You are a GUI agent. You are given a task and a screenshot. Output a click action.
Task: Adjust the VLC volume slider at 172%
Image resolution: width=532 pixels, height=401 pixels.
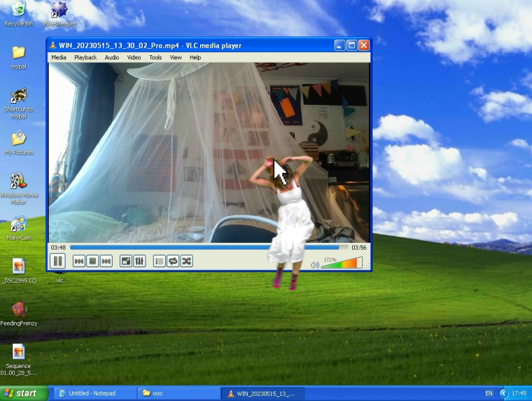(342, 263)
